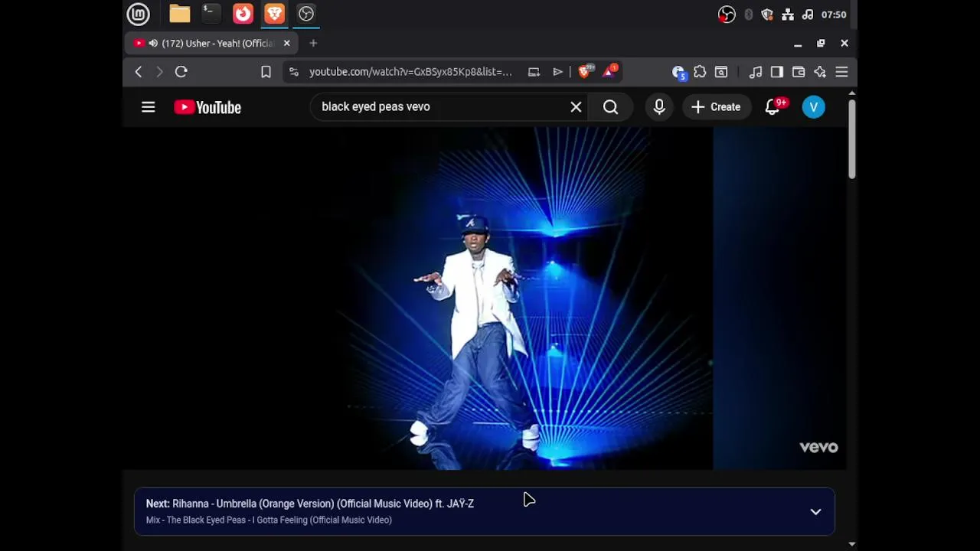Open Brave Shields lion icon
The image size is (980, 551).
584,72
